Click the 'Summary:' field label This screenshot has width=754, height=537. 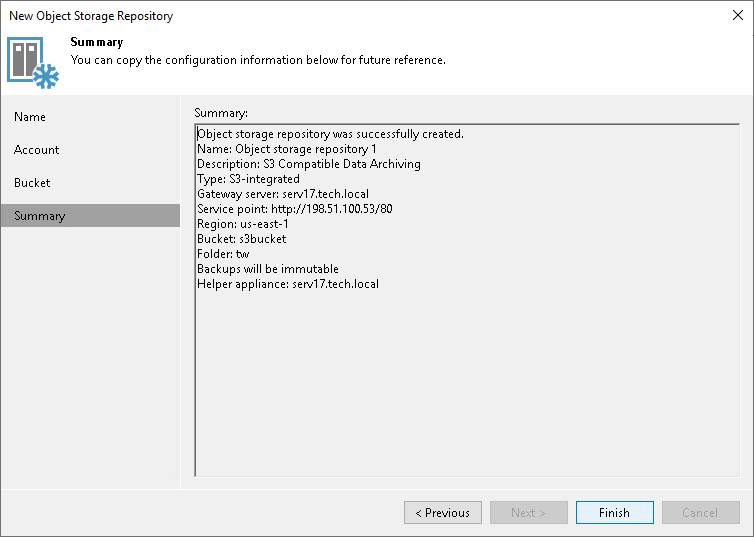point(221,113)
